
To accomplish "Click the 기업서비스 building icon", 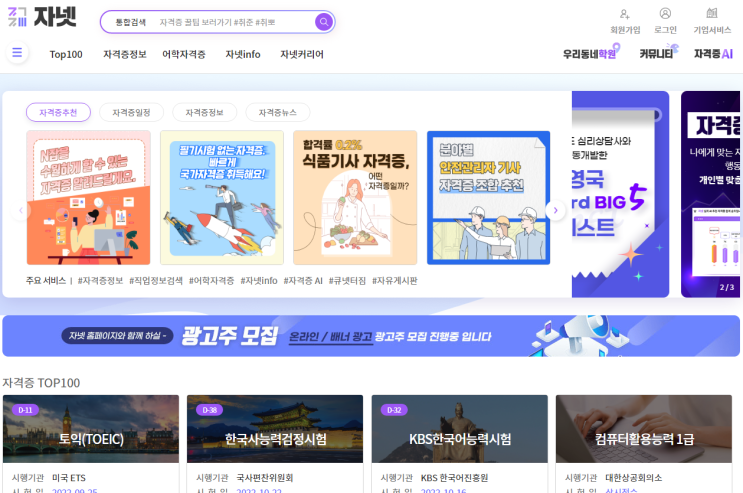I will click(x=712, y=13).
